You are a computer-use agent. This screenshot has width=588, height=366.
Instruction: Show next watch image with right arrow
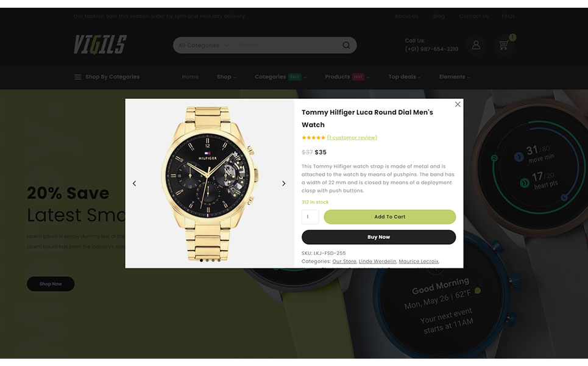coord(283,184)
